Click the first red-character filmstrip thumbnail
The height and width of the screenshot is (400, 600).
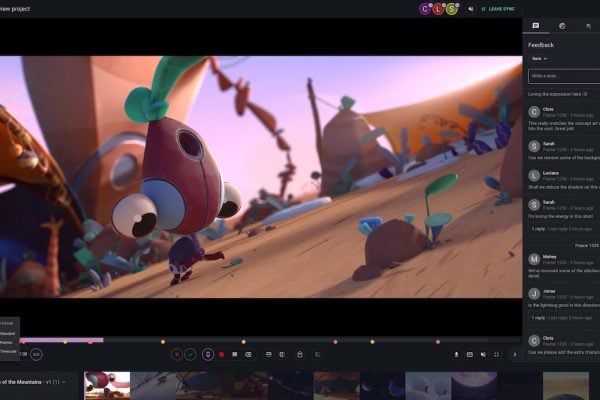pos(107,386)
